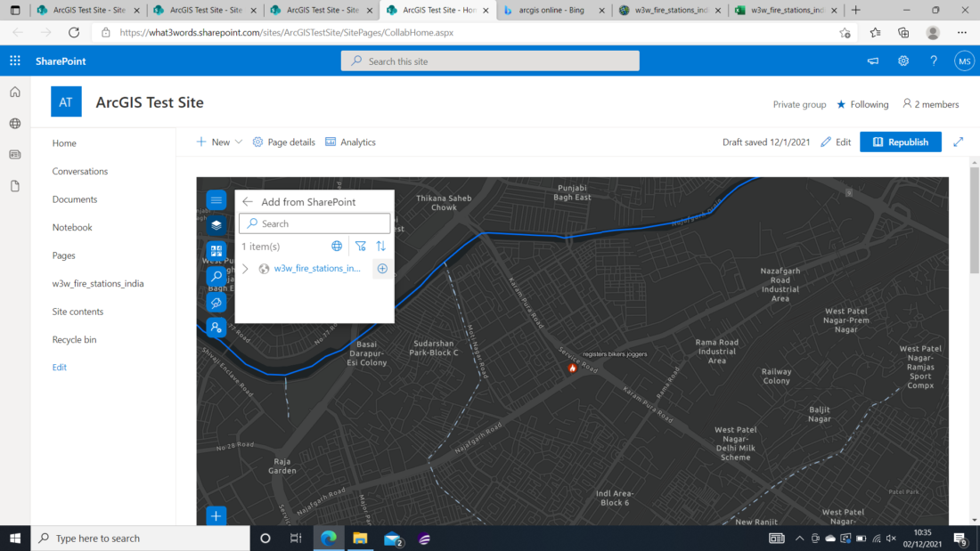Open the MS account profile menu
Viewport: 980px width, 551px height.
click(964, 61)
